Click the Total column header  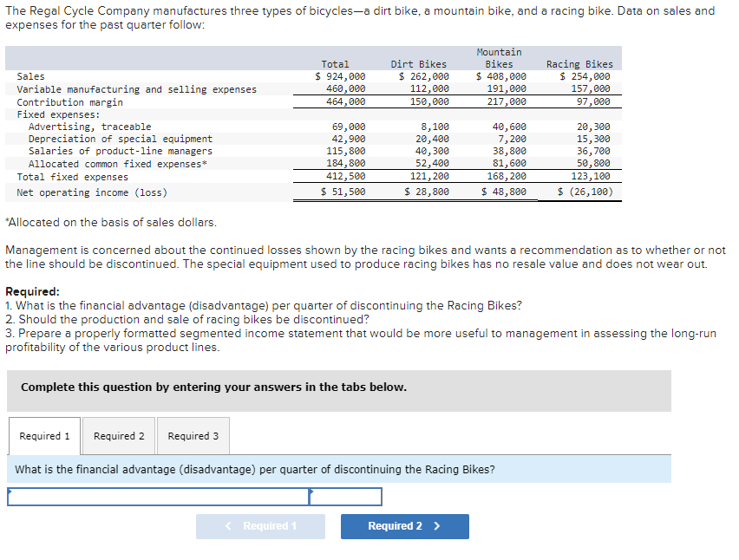point(335,64)
